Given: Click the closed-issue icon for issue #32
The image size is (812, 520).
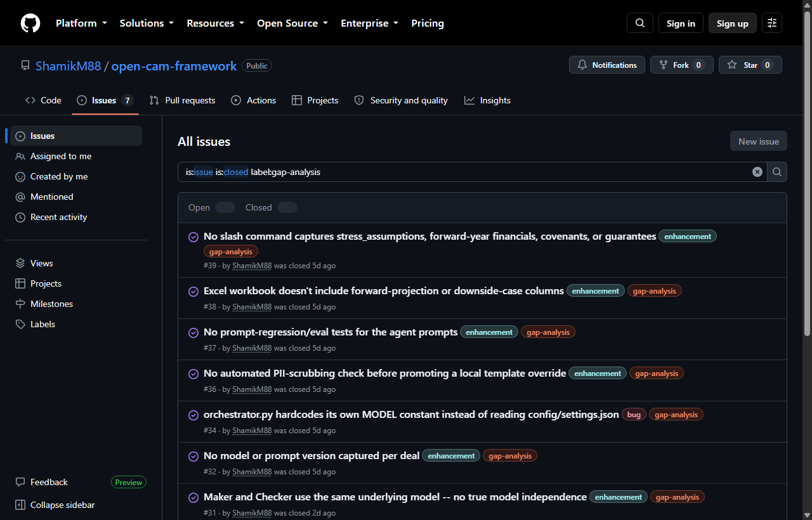Looking at the screenshot, I should point(193,457).
